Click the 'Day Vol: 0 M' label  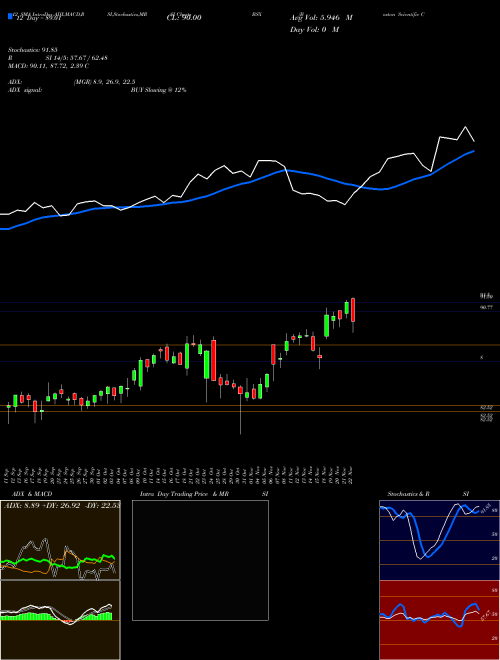tap(314, 29)
